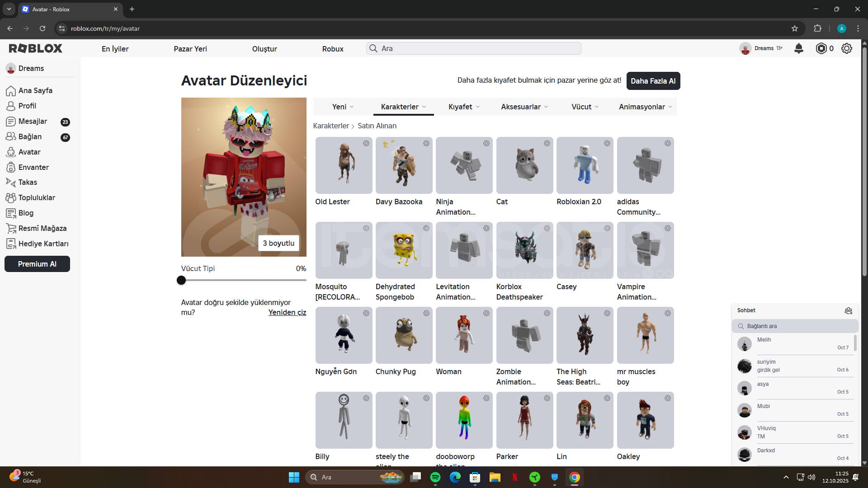Click the Vücut Tipi slider handle
The image size is (868, 488).
point(181,280)
